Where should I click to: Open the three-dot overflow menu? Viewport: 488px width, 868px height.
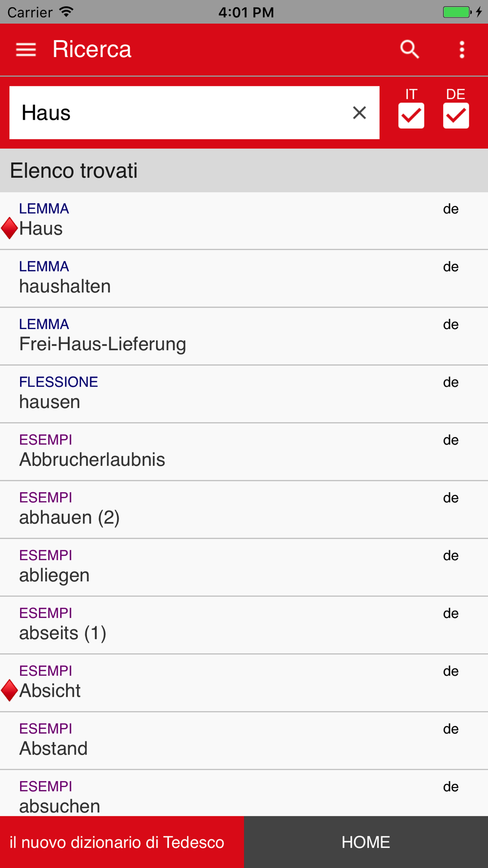[462, 49]
